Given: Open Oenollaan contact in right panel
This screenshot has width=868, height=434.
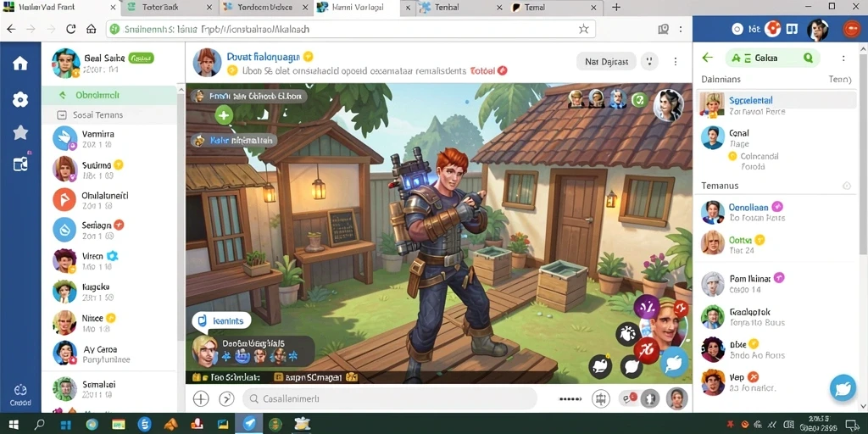Looking at the screenshot, I should click(x=776, y=212).
